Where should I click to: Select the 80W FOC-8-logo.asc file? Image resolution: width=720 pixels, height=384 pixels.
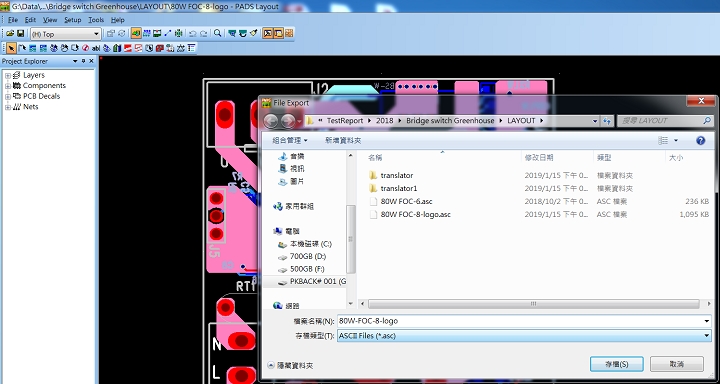tap(416, 215)
